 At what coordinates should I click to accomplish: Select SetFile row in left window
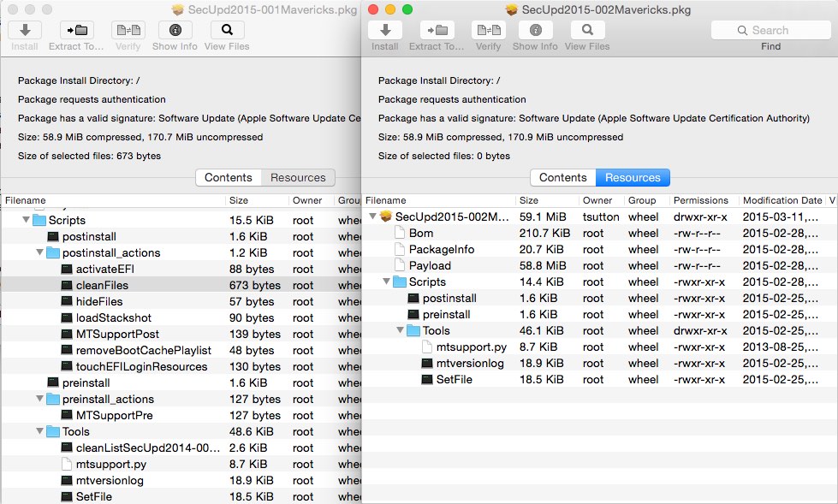coord(181,496)
